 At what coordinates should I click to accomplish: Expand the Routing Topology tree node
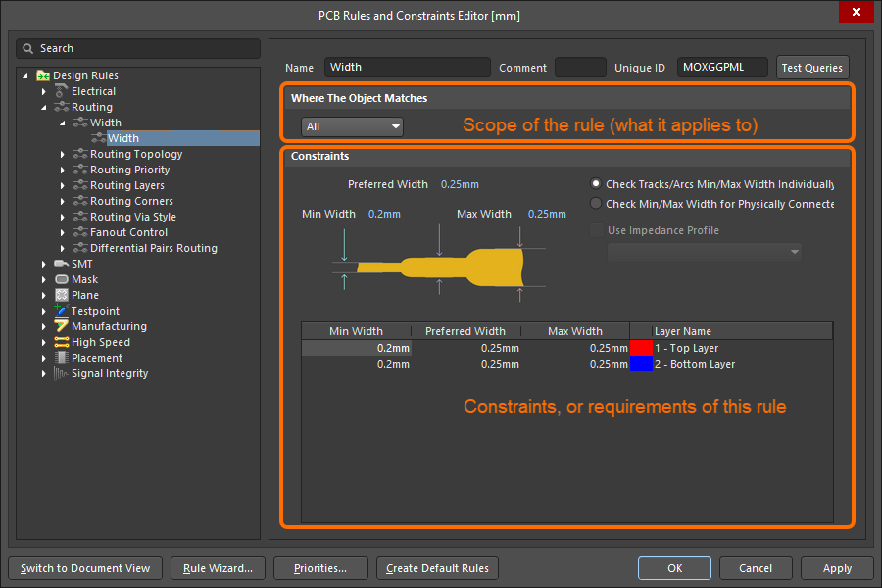point(64,154)
